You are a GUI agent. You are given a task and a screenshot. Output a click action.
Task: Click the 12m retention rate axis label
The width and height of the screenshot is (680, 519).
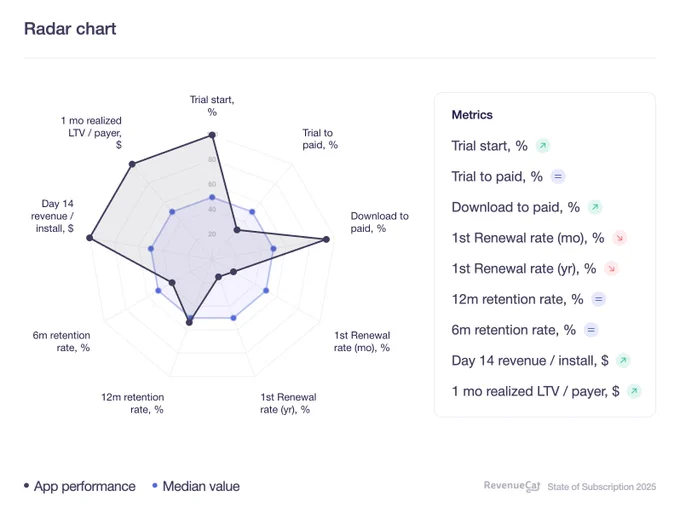[133, 403]
